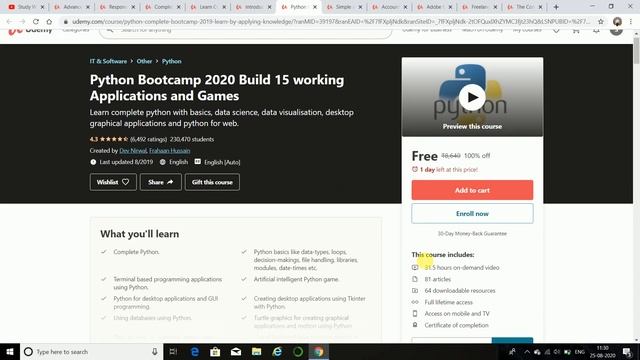Open File Explorer from the taskbar
The height and width of the screenshot is (360, 640).
tap(256, 351)
